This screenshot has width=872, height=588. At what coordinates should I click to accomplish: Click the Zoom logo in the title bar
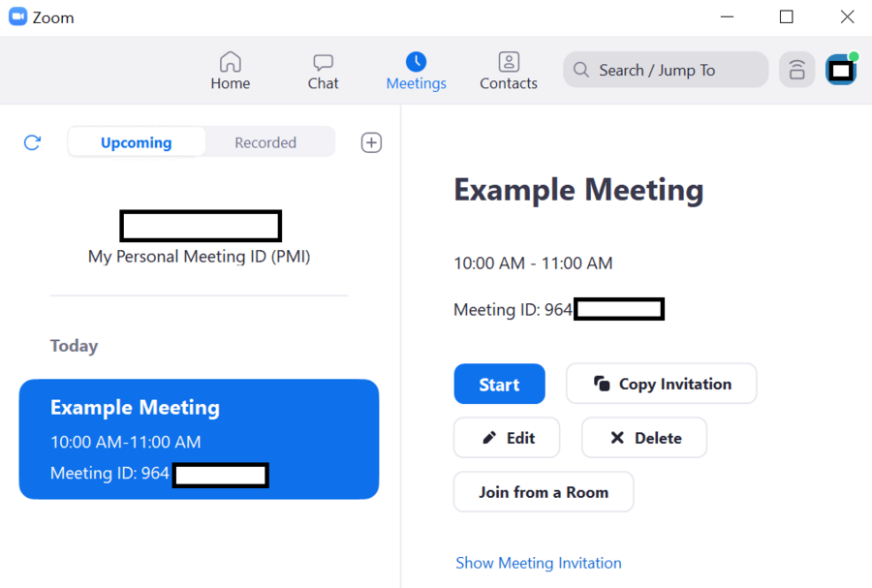17,16
